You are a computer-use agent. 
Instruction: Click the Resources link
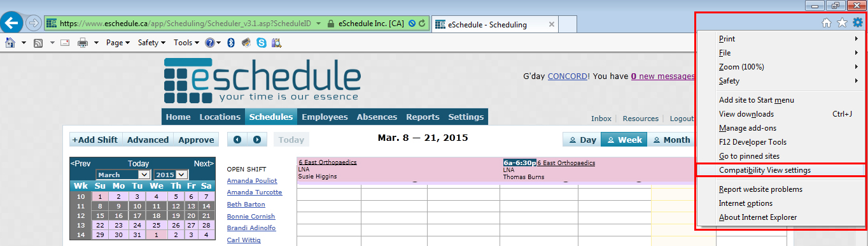click(640, 119)
